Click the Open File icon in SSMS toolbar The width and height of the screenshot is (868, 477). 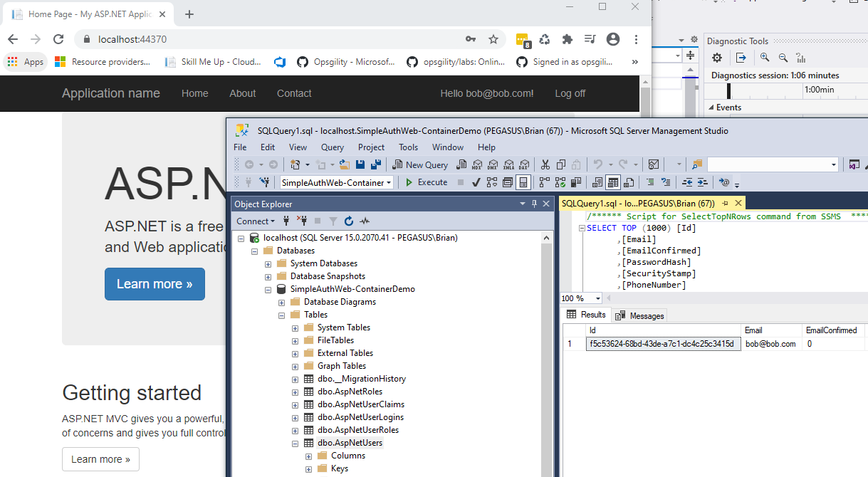345,164
